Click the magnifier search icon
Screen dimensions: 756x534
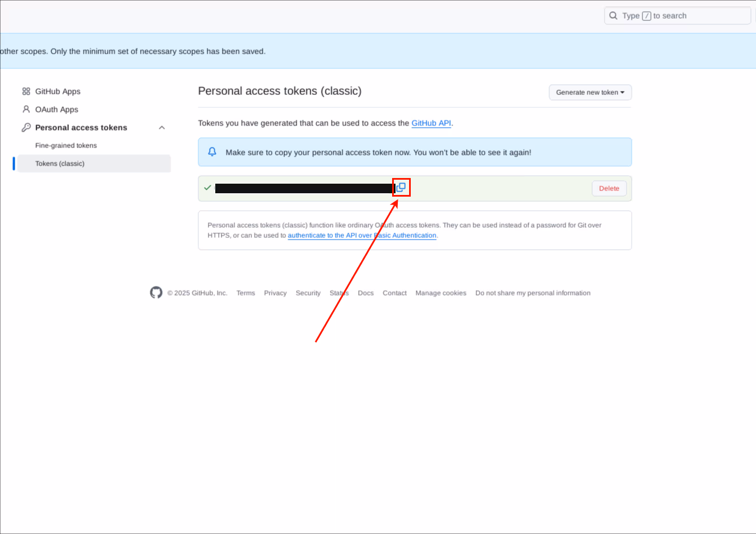614,16
